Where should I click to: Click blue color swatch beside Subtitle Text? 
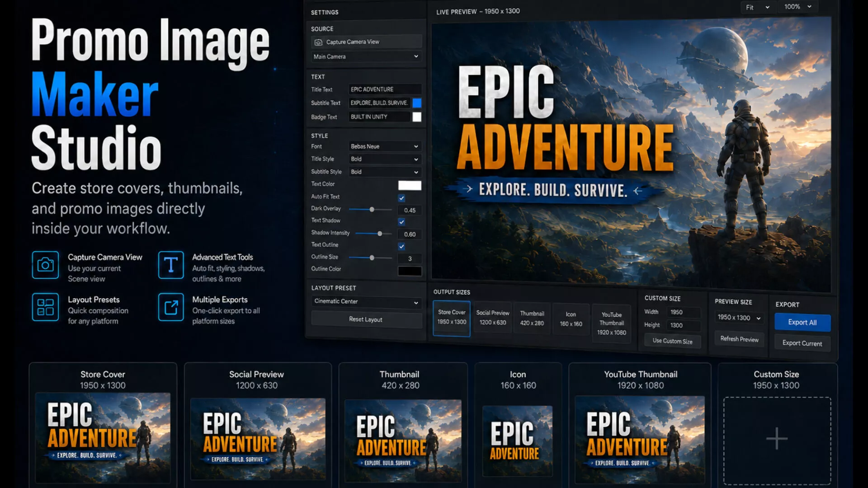click(417, 103)
